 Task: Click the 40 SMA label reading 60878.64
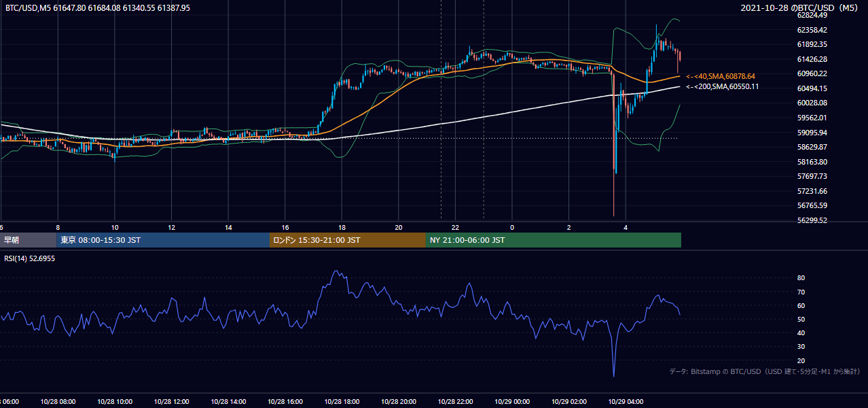[721, 77]
